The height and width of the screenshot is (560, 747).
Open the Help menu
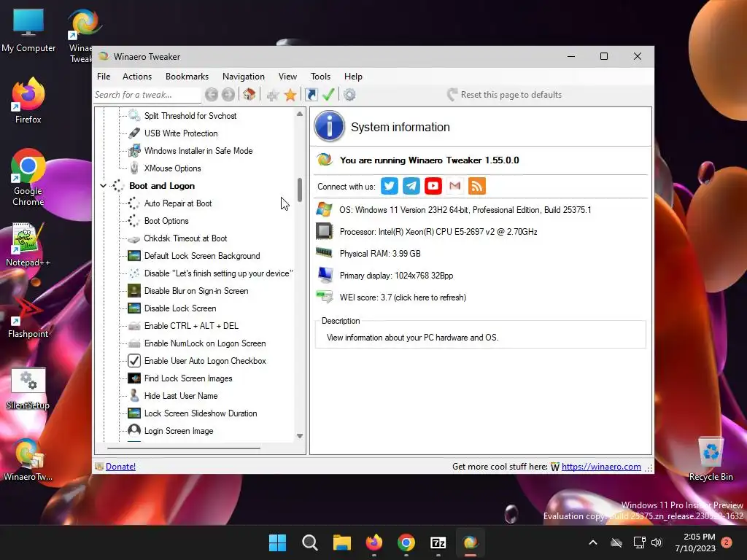point(353,76)
